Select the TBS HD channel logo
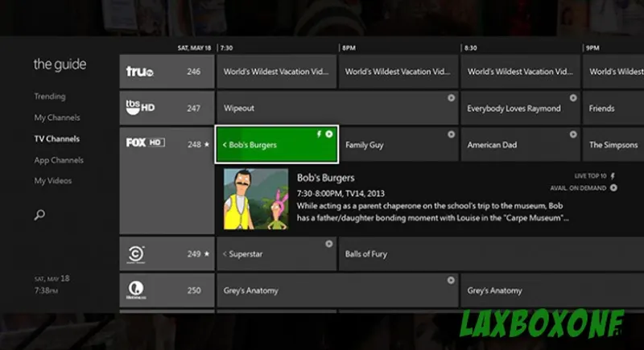Viewport: 644px width, 350px height. (x=140, y=107)
